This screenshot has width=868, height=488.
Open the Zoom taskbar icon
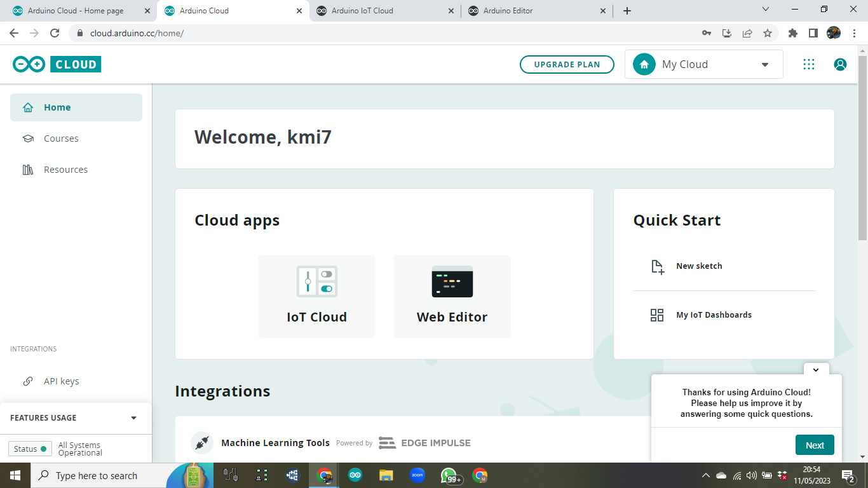pyautogui.click(x=417, y=475)
